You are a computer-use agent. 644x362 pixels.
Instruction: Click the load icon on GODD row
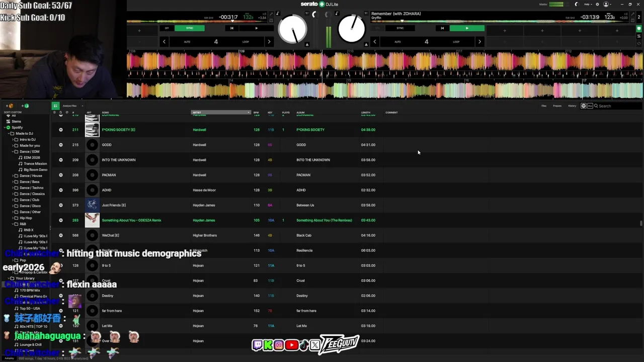point(61,145)
